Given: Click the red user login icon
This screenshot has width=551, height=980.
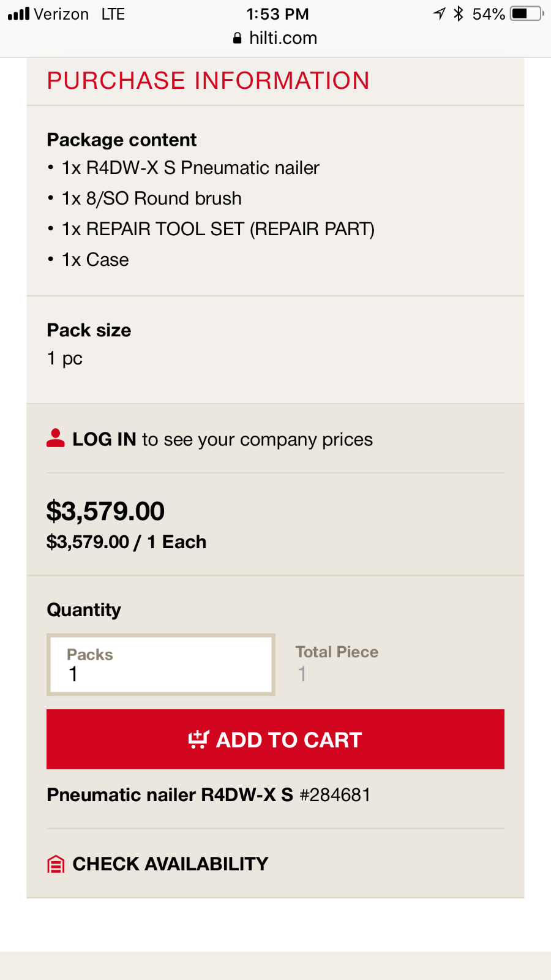Looking at the screenshot, I should (56, 438).
